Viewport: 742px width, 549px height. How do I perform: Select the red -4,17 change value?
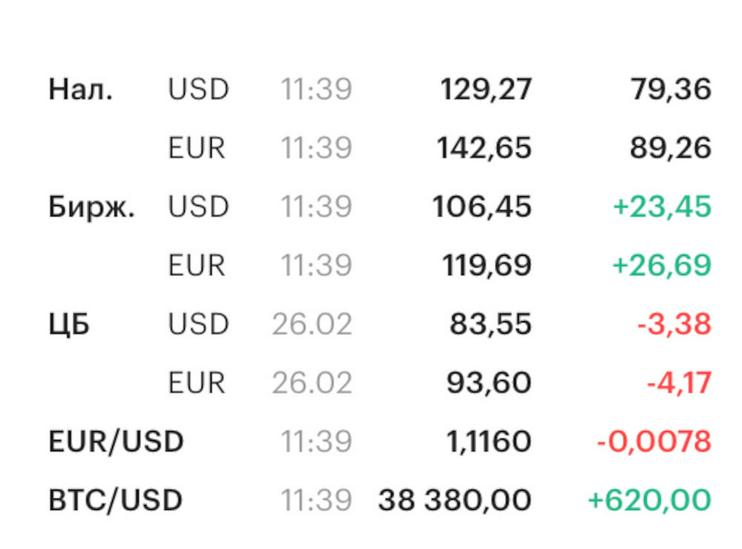674,383
